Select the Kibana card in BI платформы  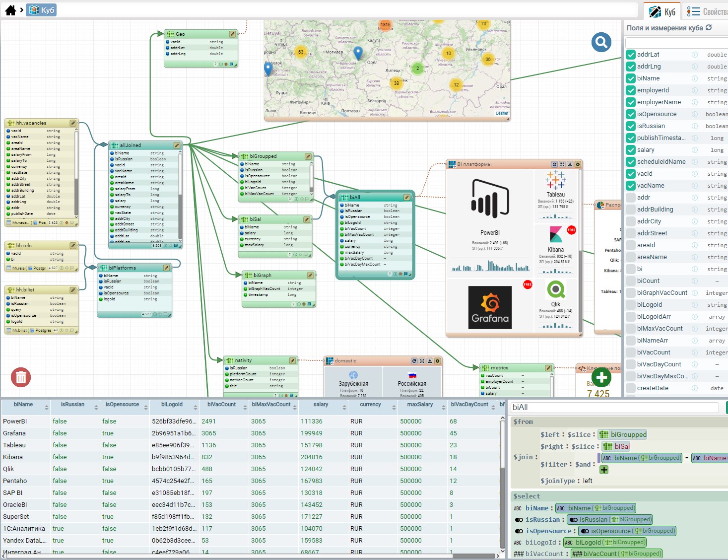556,250
